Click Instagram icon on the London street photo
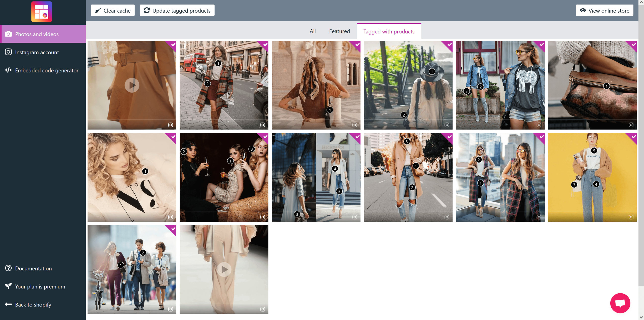Image resolution: width=644 pixels, height=320 pixels. tap(263, 125)
